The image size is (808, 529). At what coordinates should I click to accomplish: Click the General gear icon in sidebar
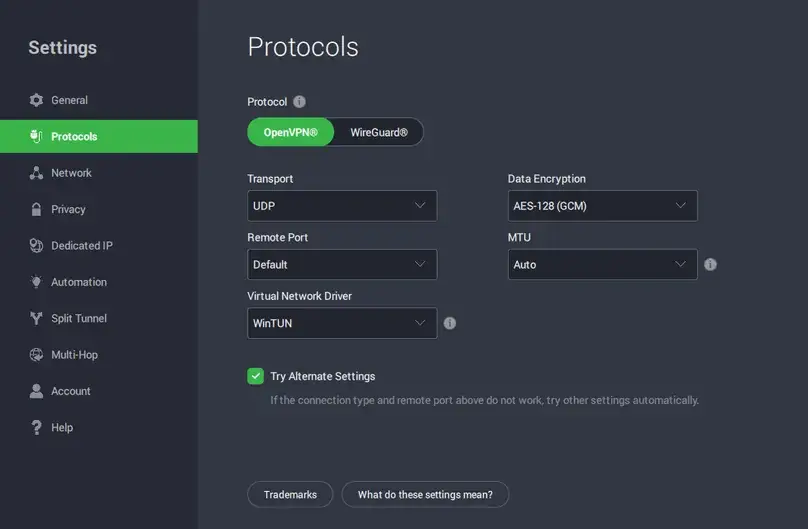[x=36, y=100]
